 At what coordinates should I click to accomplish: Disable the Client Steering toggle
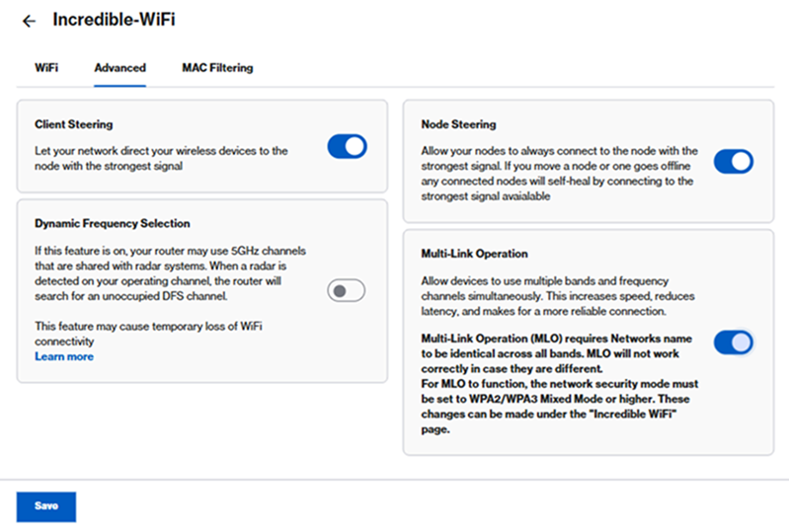pos(347,147)
